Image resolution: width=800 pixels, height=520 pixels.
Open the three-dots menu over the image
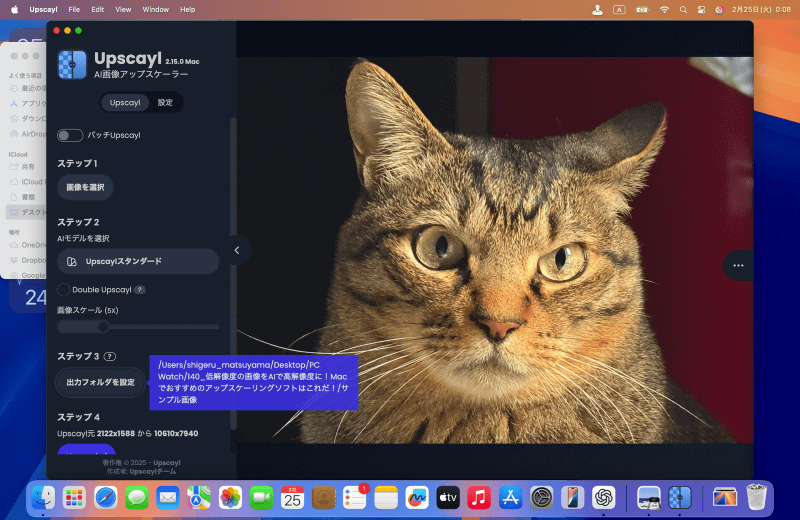coord(738,265)
